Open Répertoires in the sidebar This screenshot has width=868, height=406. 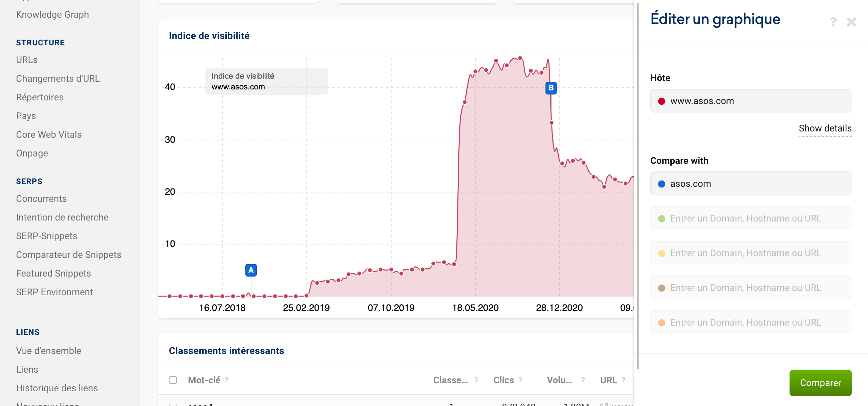pyautogui.click(x=40, y=97)
